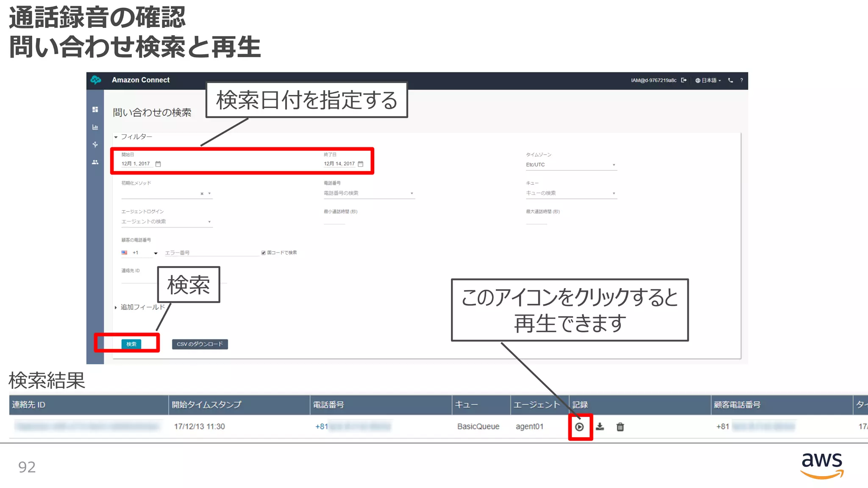Click the Amazon Connect cloud logo
Image resolution: width=868 pixels, height=488 pixels.
[96, 80]
